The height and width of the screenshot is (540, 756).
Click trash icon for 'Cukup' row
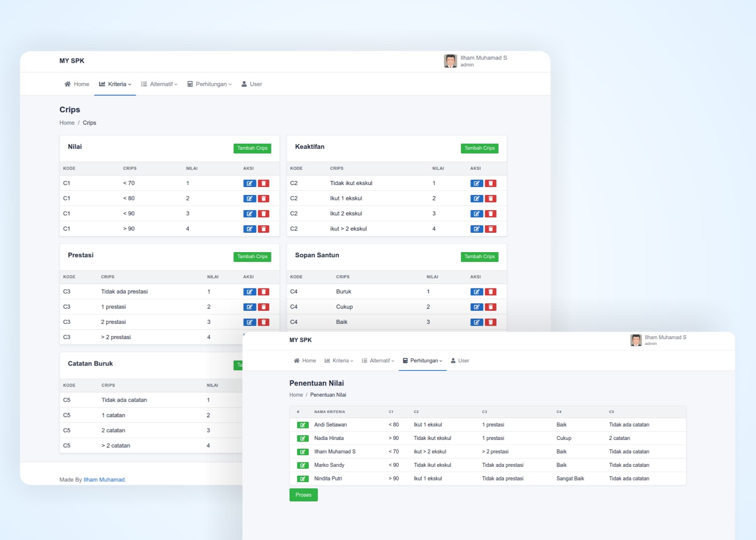tap(491, 307)
